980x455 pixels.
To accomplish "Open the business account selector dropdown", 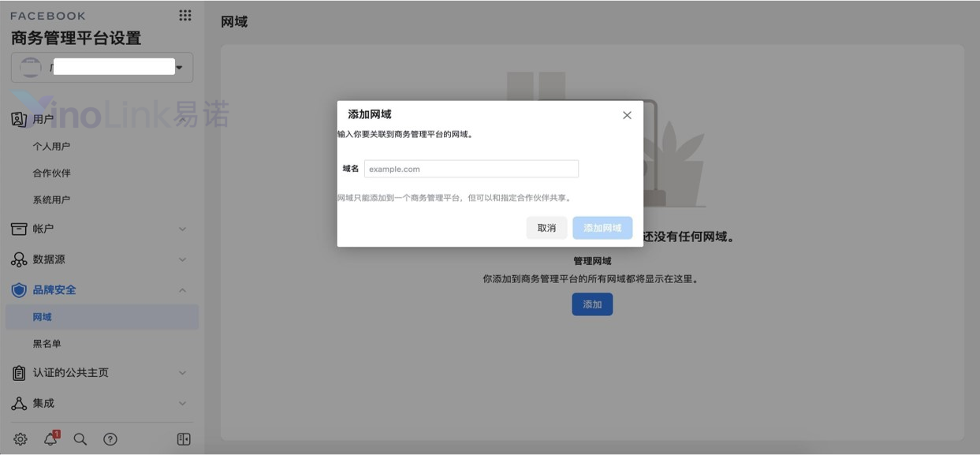I will [x=102, y=68].
